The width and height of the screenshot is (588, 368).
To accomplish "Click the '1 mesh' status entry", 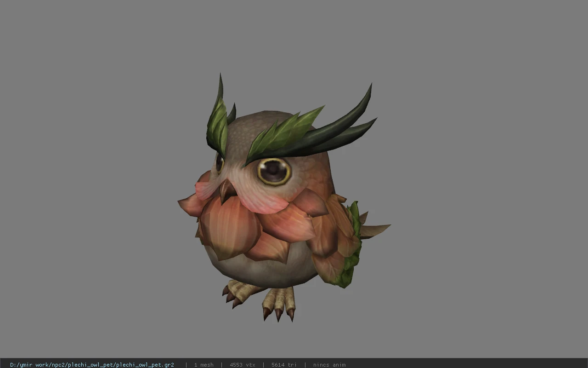I will click(204, 365).
